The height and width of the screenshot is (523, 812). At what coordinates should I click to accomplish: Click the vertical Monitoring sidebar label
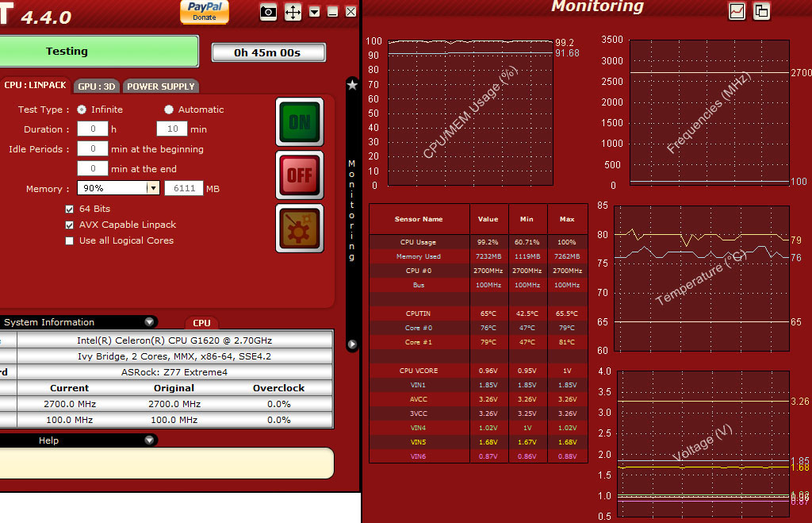point(352,210)
